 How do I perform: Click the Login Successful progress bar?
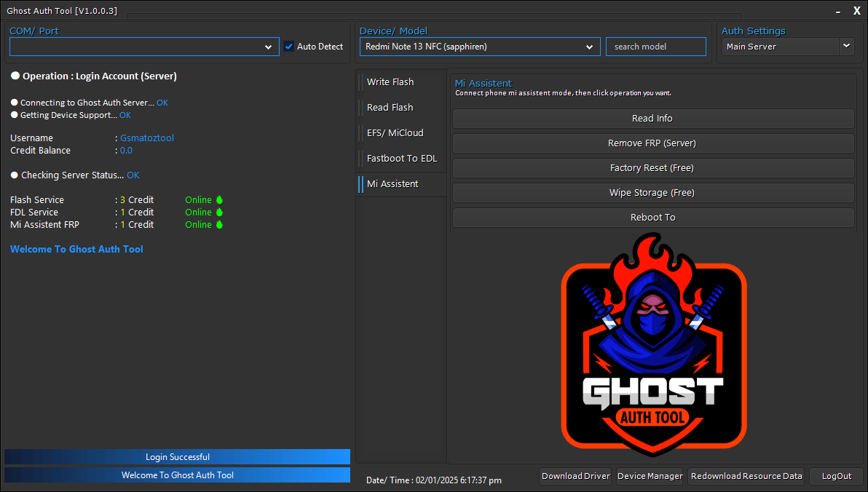[177, 457]
